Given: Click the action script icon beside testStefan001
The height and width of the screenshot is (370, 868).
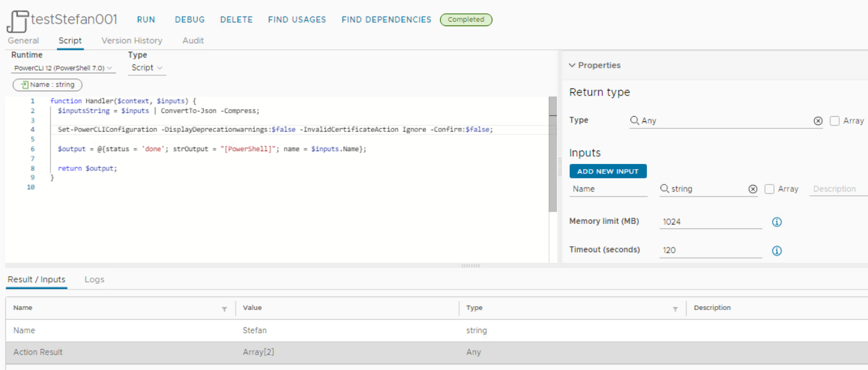Looking at the screenshot, I should point(17,20).
